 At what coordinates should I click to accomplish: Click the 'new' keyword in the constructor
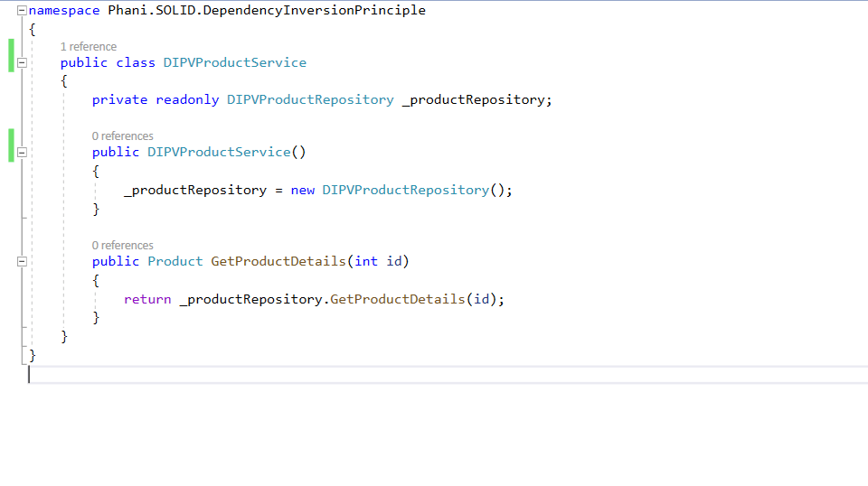[302, 191]
